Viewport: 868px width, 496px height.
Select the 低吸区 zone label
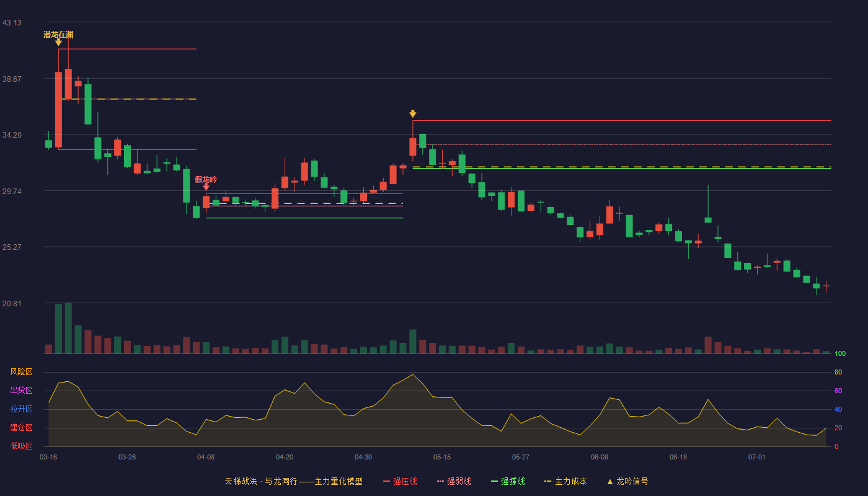pos(21,446)
